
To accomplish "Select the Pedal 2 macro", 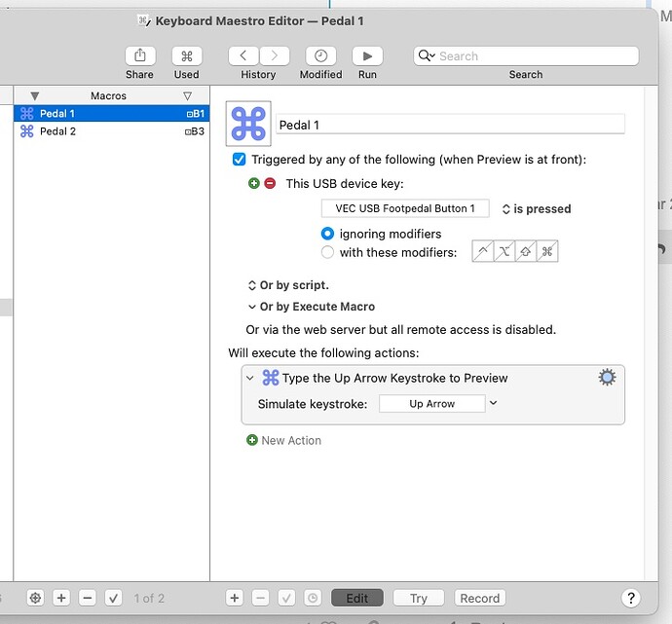I will pyautogui.click(x=111, y=131).
